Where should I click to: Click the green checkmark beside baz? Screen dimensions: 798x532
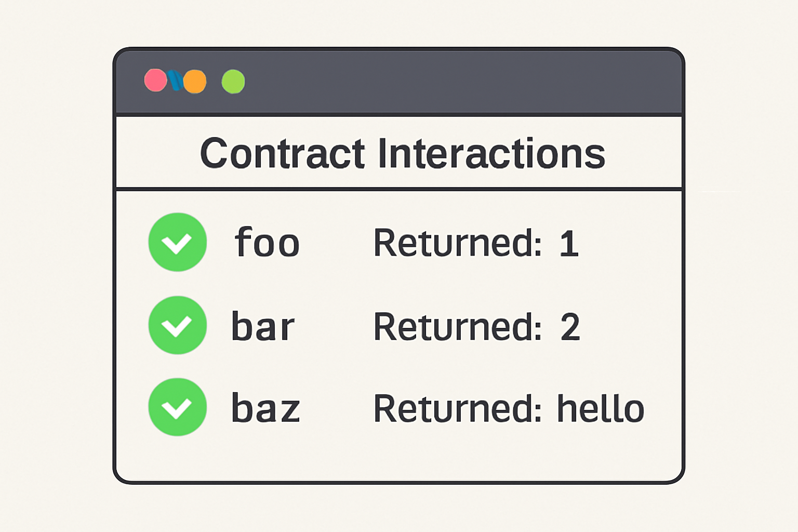178,407
